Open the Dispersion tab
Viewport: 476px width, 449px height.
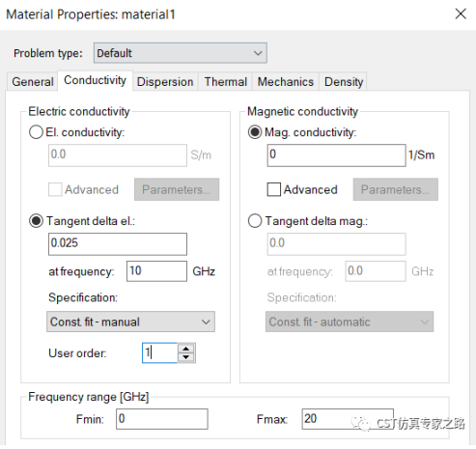pos(165,82)
